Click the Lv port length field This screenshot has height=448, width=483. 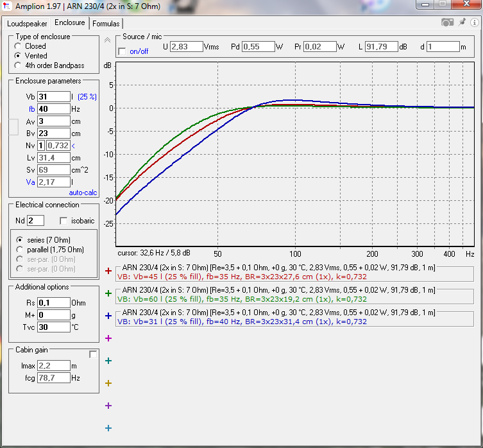click(x=54, y=157)
